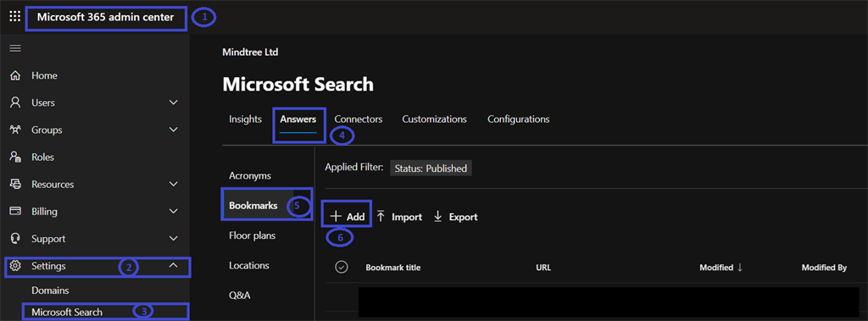Viewport: 868px width, 321px height.
Task: Click the Resources label in sidebar
Action: (x=53, y=185)
